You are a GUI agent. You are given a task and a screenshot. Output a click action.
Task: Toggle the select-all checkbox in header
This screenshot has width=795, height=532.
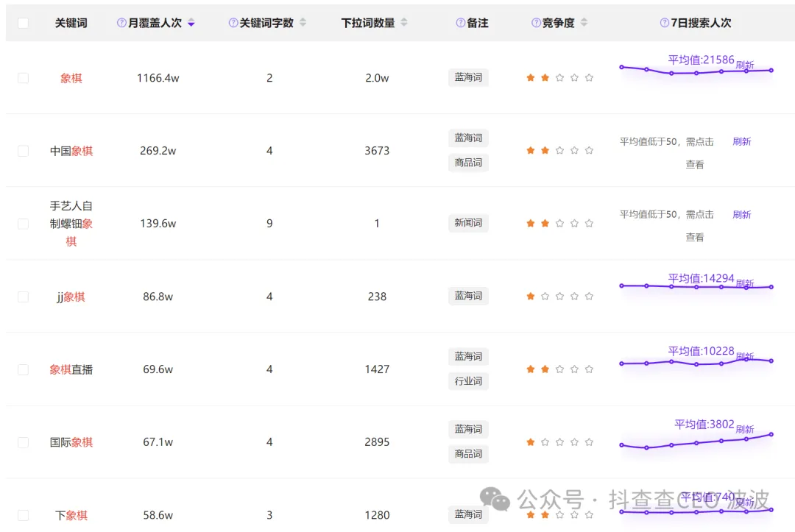point(23,23)
